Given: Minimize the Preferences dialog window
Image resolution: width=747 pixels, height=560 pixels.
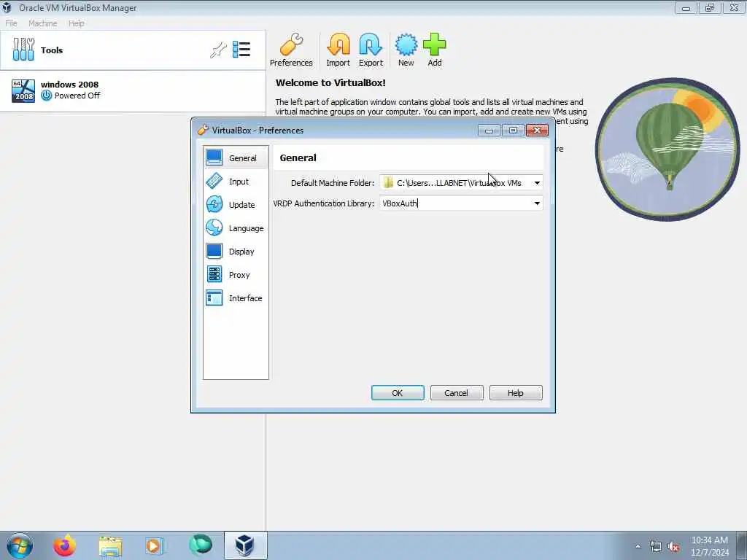Looking at the screenshot, I should (489, 131).
